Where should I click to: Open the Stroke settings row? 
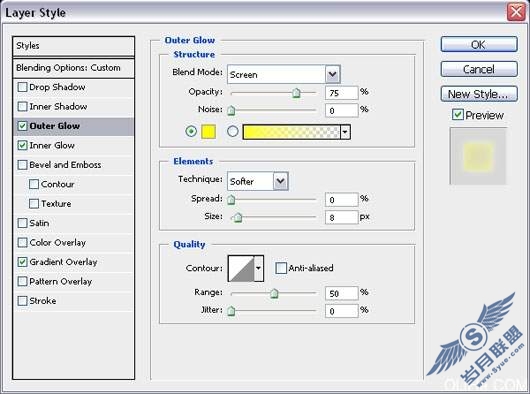point(73,301)
